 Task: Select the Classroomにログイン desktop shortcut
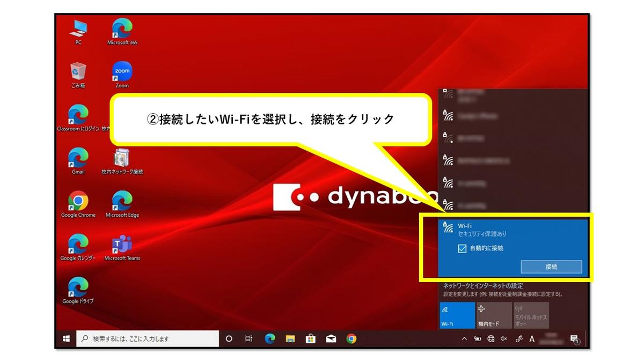(x=78, y=119)
